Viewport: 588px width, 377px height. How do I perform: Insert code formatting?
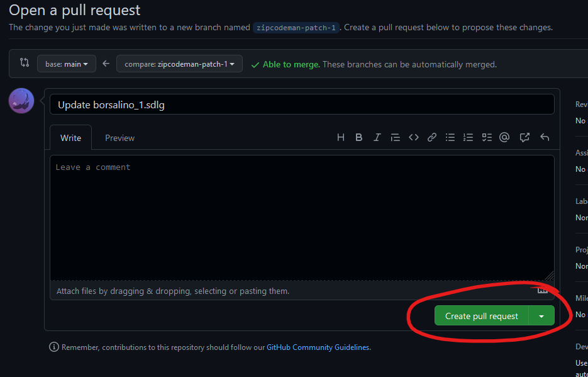click(x=414, y=137)
